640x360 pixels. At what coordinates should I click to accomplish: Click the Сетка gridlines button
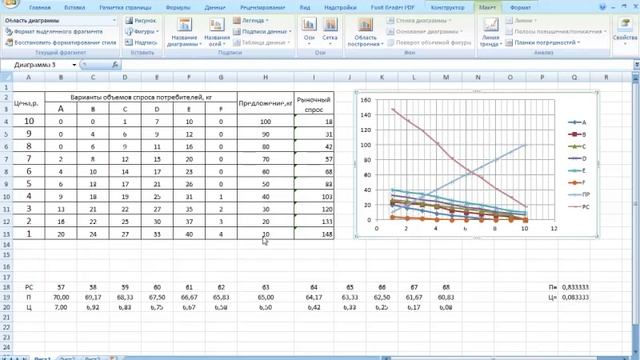click(x=330, y=31)
